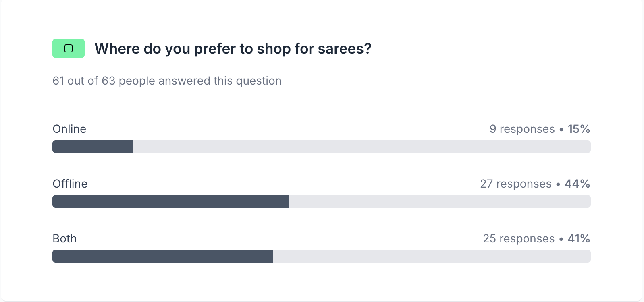The image size is (644, 302).
Task: Click the bullet separator in the Online row
Action: 561,130
